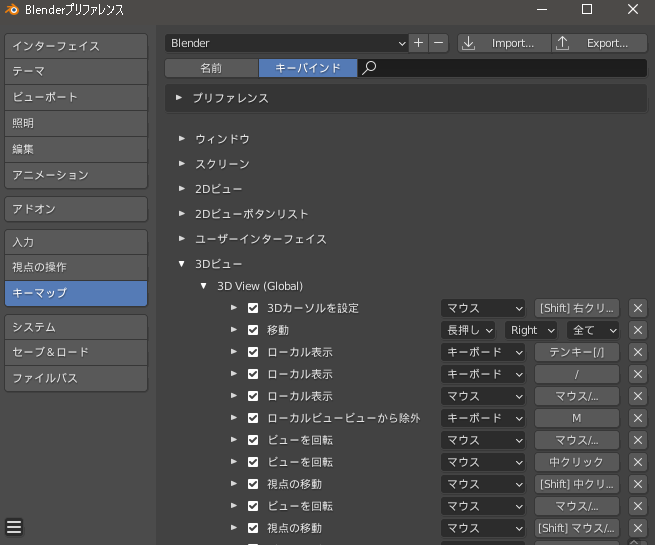The image size is (655, 545).
Task: Open the セーブ＆ロード preferences section
Action: (76, 352)
